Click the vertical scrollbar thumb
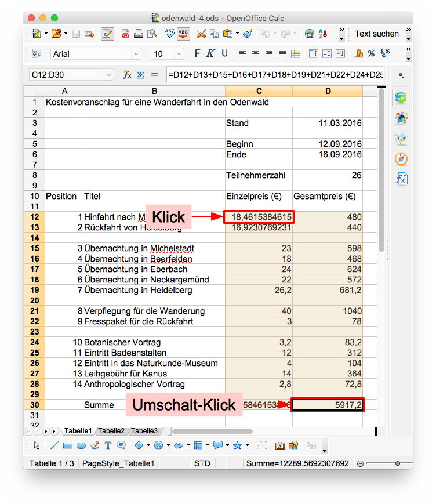The height and width of the screenshot is (504, 436). coord(381,170)
